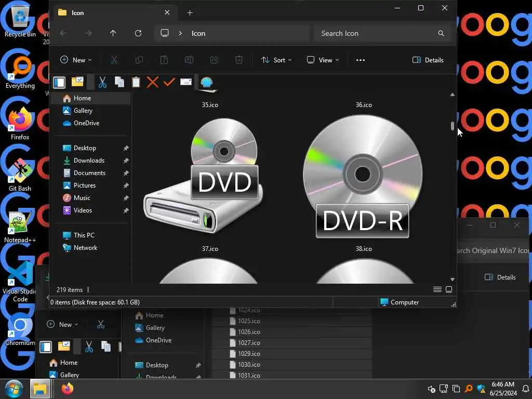The height and width of the screenshot is (399, 532).
Task: Expand the address bar chevron before Icon
Action: [180, 33]
